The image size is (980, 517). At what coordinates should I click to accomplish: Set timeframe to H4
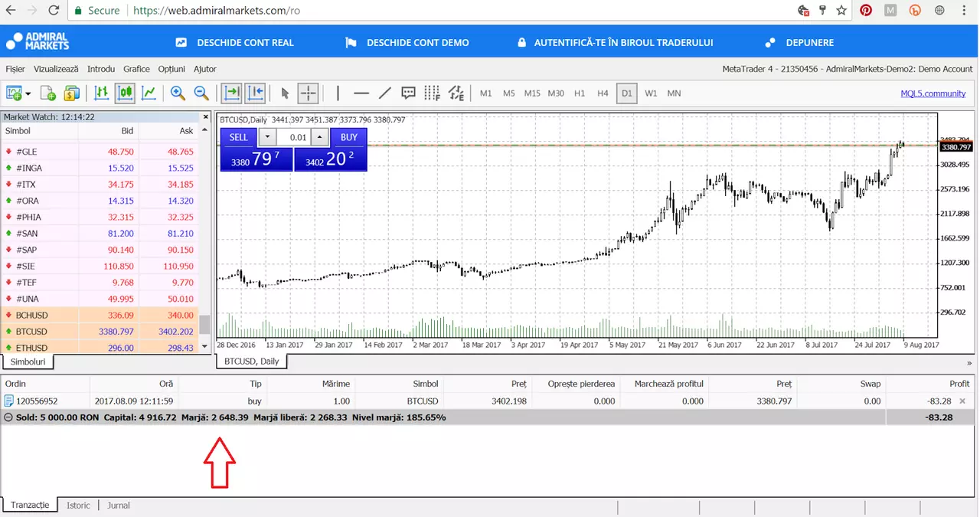coord(603,93)
